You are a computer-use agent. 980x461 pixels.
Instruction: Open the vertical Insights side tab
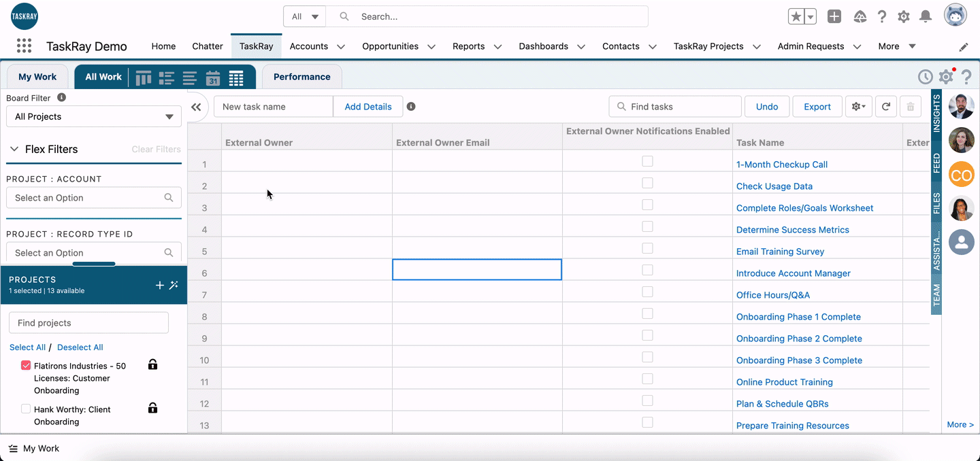coord(937,114)
